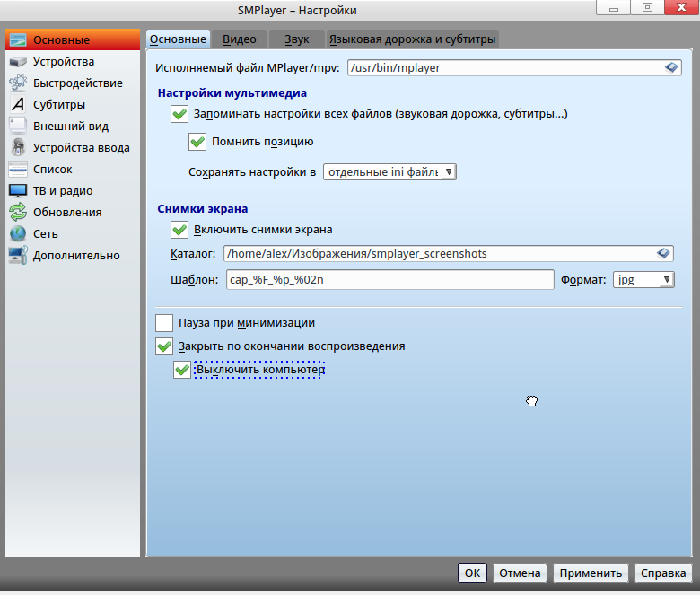The width and height of the screenshot is (700, 595).
Task: Click the ТВ и радио monitor icon
Action: (18, 190)
